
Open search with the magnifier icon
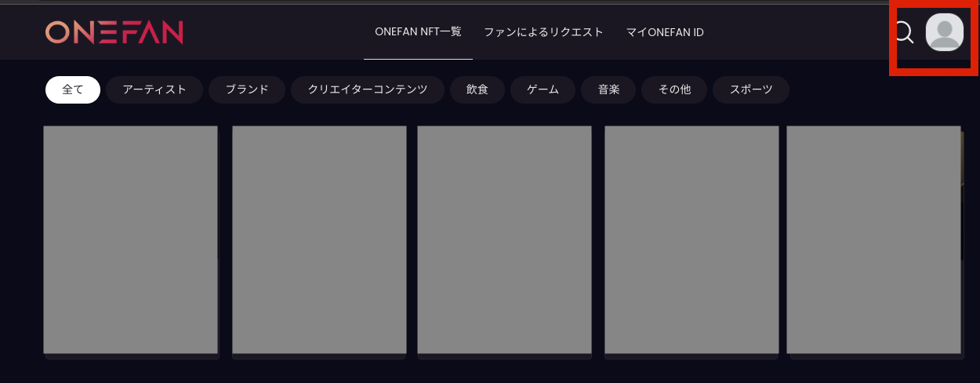[904, 32]
